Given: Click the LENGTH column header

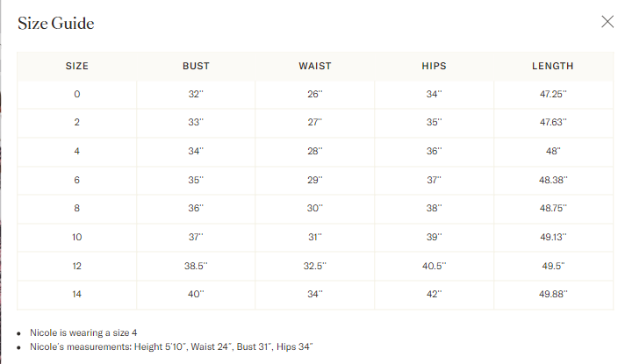Looking at the screenshot, I should [553, 66].
